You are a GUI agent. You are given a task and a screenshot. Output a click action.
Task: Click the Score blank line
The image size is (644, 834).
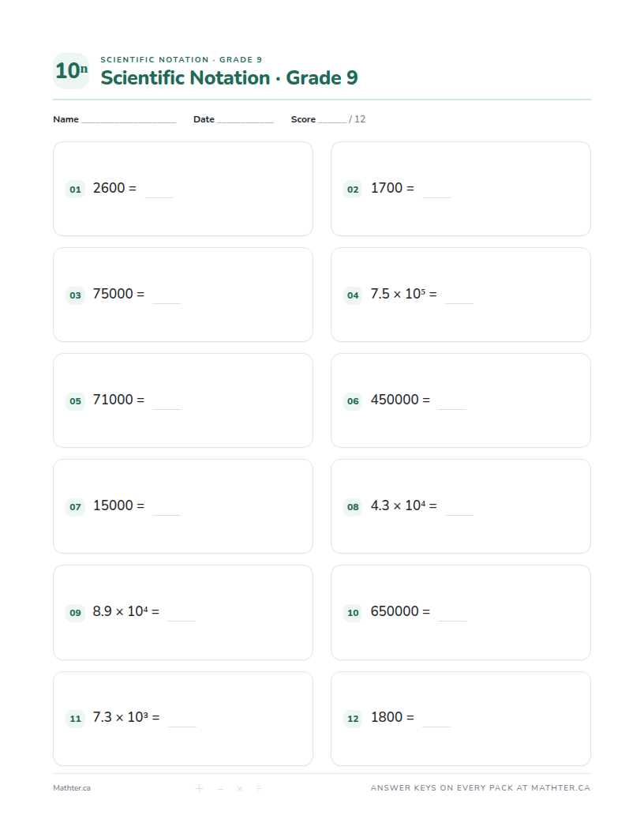(332, 122)
